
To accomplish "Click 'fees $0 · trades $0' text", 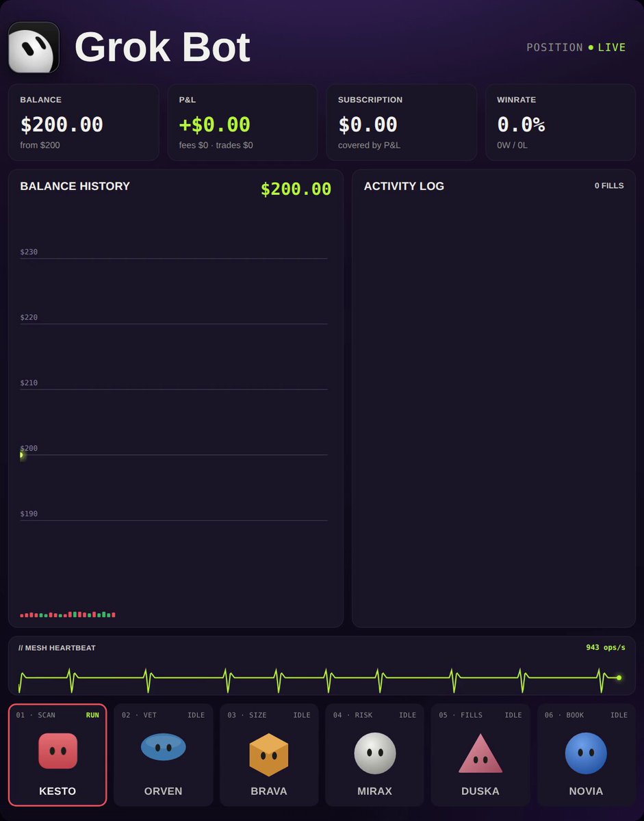I will [216, 145].
